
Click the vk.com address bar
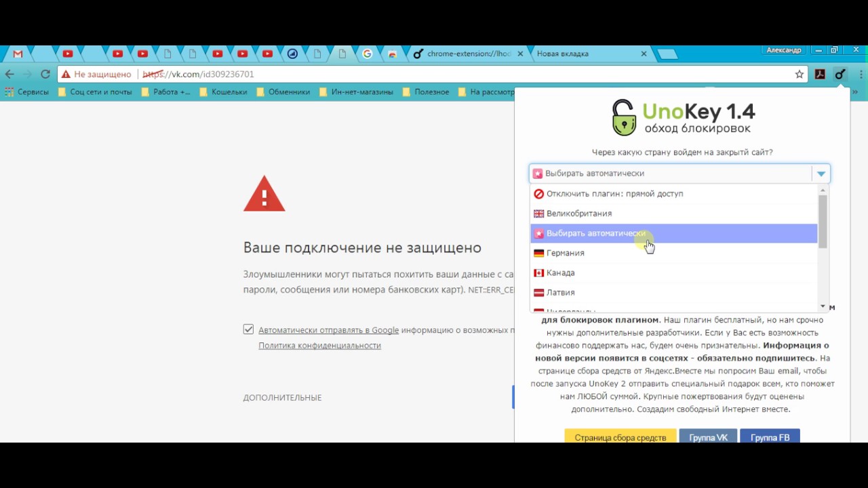pos(434,74)
